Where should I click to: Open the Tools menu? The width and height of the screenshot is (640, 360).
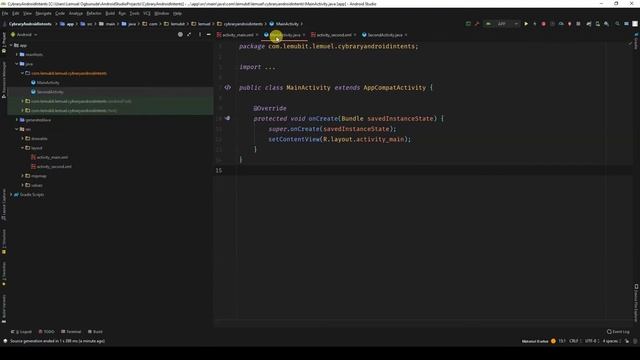[x=134, y=13]
